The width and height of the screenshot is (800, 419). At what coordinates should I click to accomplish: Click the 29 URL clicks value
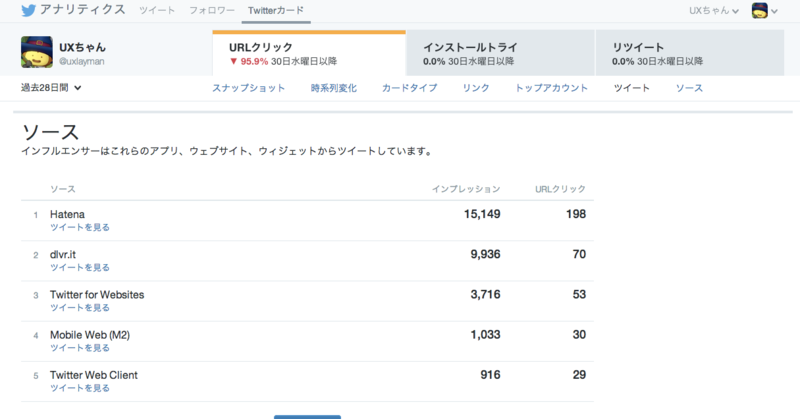579,375
